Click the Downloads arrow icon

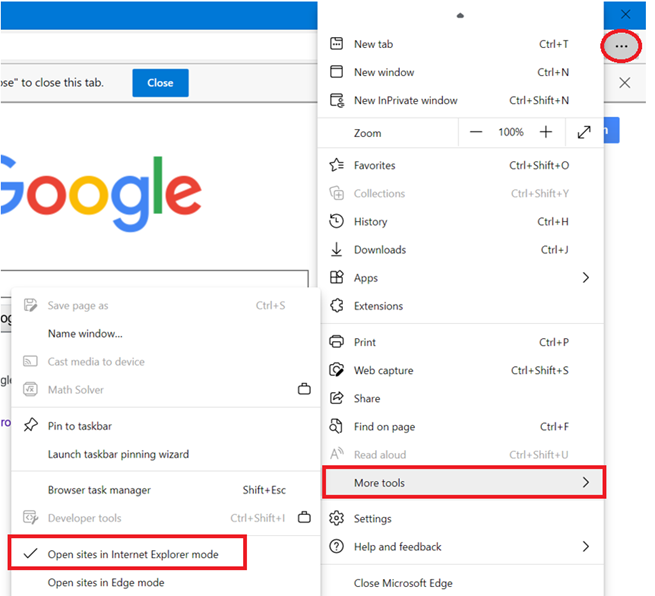click(336, 249)
